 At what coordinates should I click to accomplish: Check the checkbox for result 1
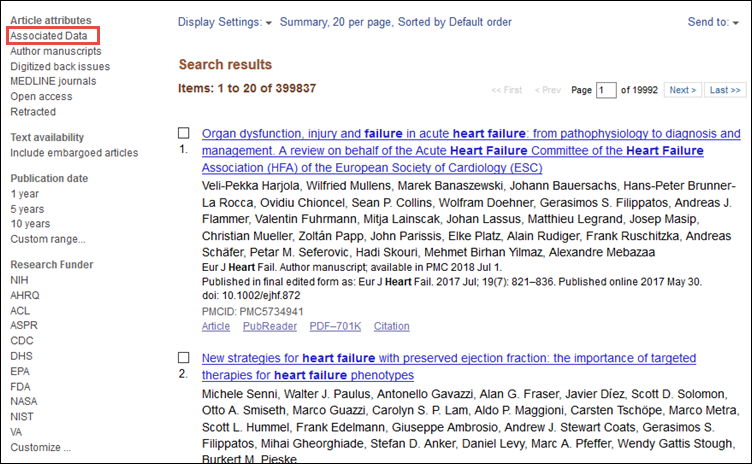(184, 133)
